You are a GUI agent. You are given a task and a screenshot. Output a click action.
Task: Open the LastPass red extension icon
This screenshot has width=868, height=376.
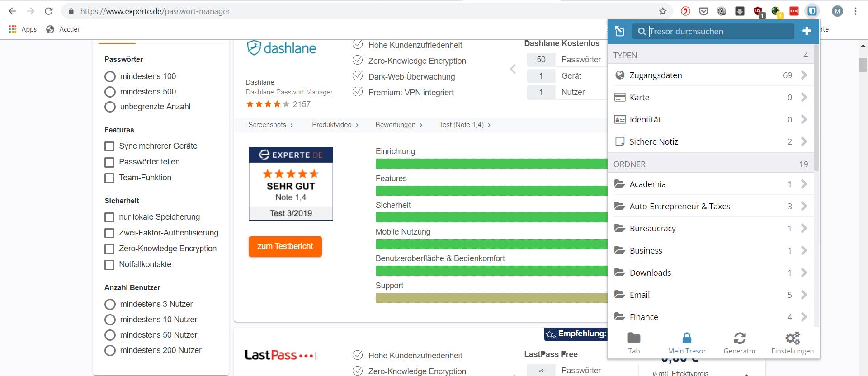[794, 11]
